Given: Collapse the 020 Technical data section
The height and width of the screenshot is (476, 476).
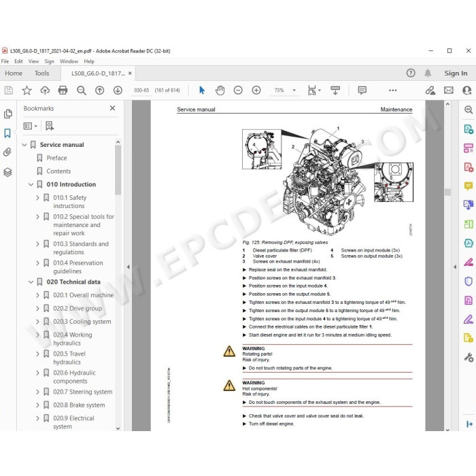Looking at the screenshot, I should 31,282.
